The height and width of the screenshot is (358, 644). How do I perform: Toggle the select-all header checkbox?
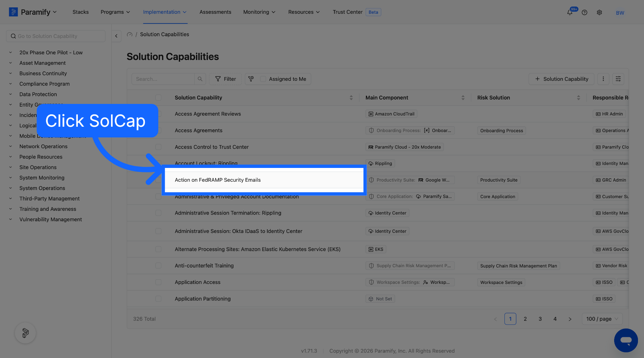coord(158,98)
